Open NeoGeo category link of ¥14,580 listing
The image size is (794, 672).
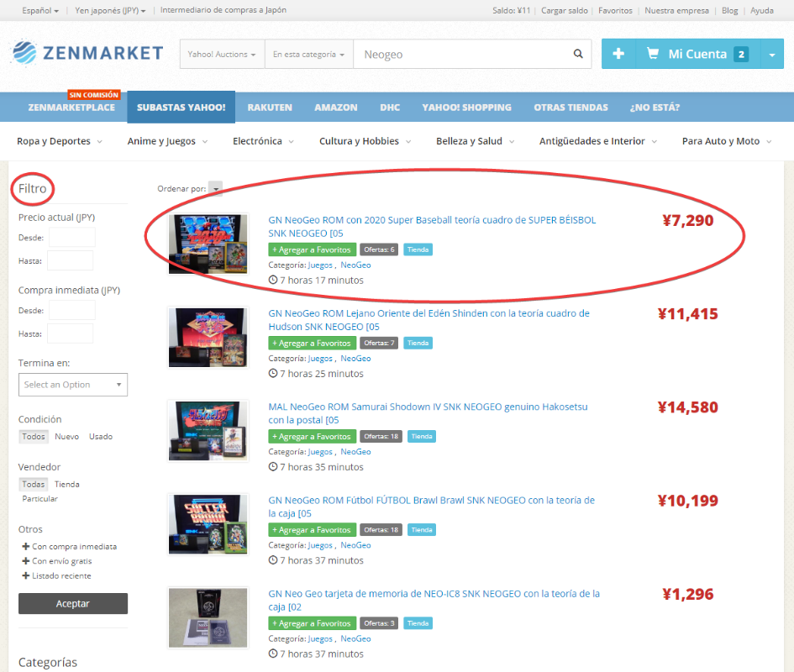pyautogui.click(x=355, y=452)
